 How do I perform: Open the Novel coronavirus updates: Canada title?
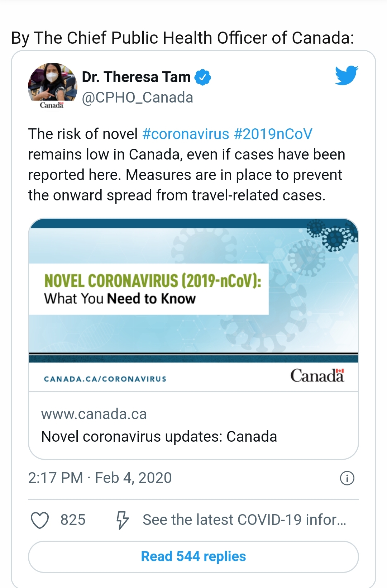159,437
